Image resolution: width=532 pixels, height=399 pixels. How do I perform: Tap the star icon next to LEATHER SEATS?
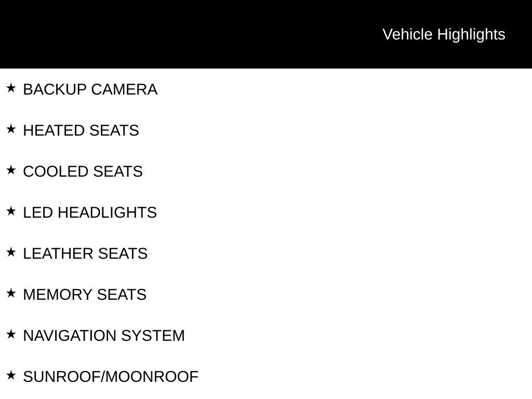click(x=11, y=252)
